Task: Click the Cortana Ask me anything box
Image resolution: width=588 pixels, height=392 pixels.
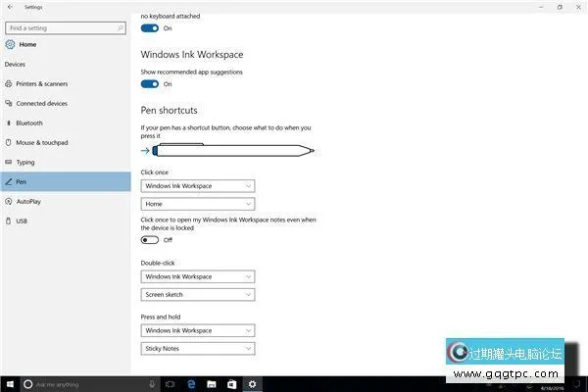Action: click(x=74, y=383)
